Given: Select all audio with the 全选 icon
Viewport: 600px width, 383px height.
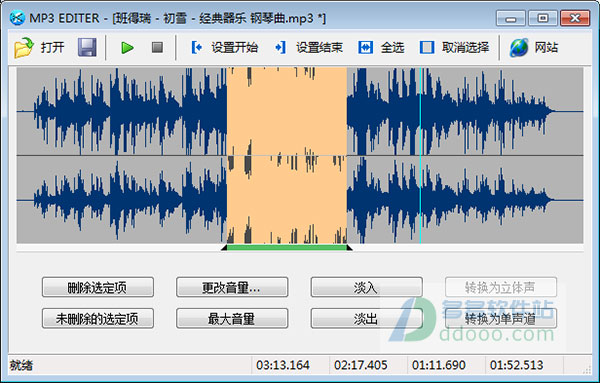Looking at the screenshot, I should pos(365,48).
